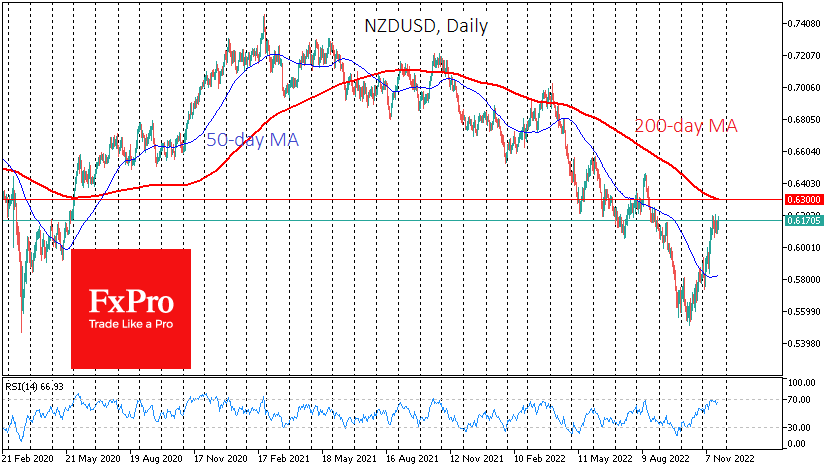Click the 0.70060 price axis label
Image resolution: width=835 pixels, height=470 pixels.
(x=801, y=87)
